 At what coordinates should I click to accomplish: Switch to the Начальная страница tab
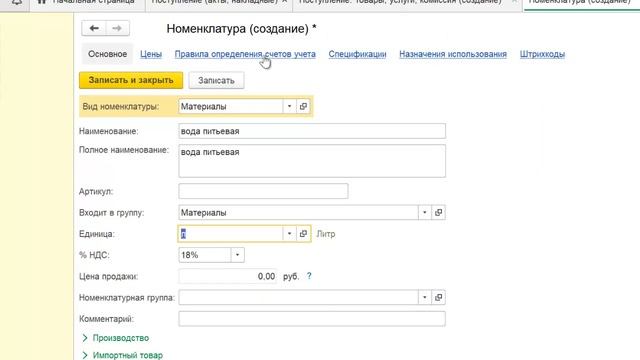coord(87,3)
